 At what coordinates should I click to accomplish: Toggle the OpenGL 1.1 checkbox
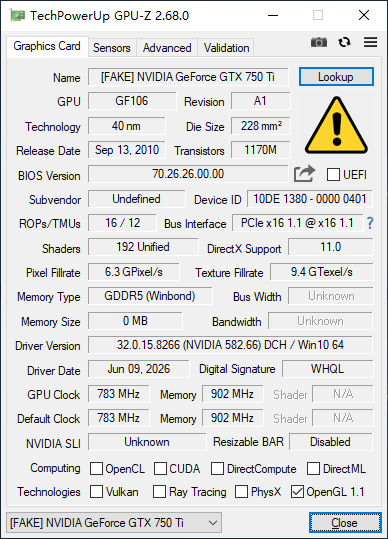coord(297,492)
